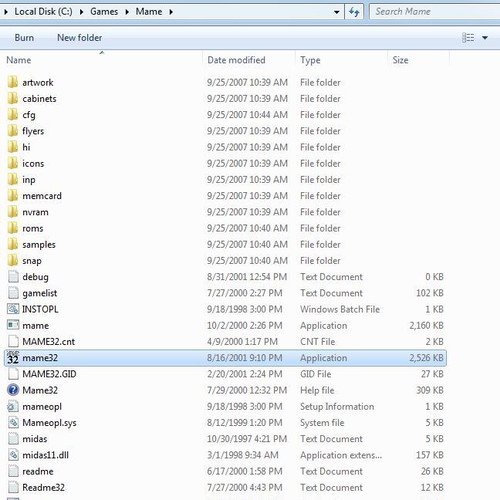The image size is (500, 500).
Task: Click the flyers folder icon
Action: (13, 131)
